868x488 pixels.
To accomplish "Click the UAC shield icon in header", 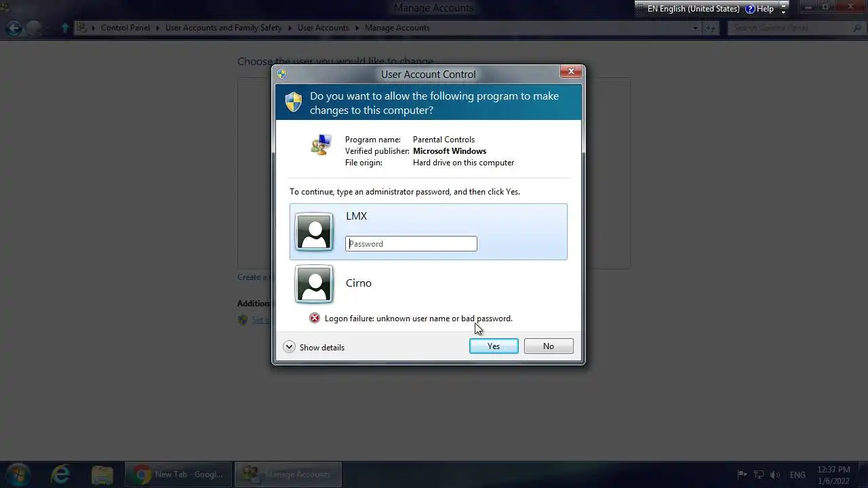I will [294, 102].
